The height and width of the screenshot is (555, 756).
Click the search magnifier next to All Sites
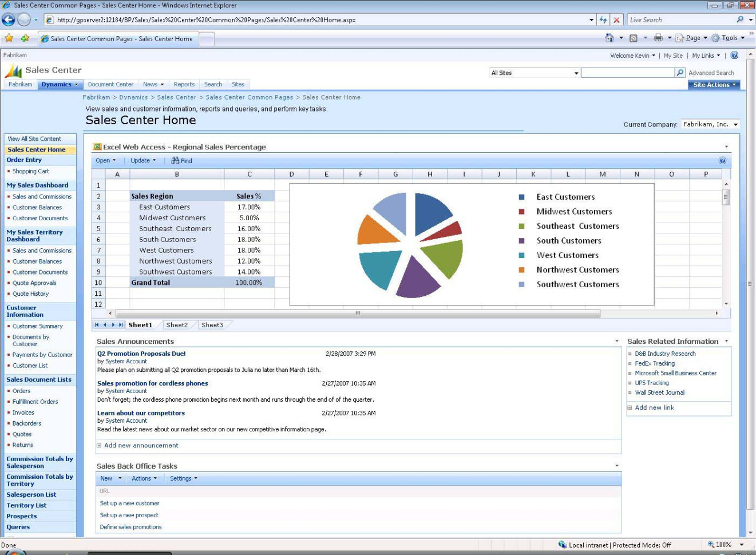[680, 73]
